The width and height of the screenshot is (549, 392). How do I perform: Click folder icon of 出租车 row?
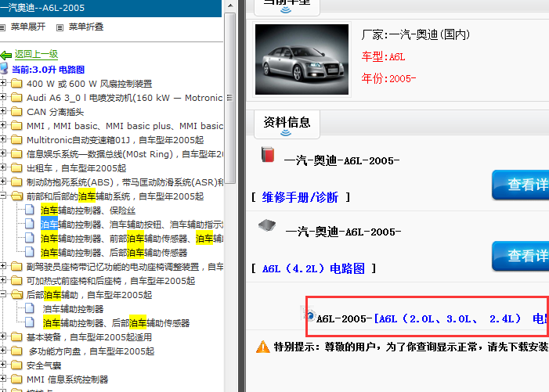point(16,168)
